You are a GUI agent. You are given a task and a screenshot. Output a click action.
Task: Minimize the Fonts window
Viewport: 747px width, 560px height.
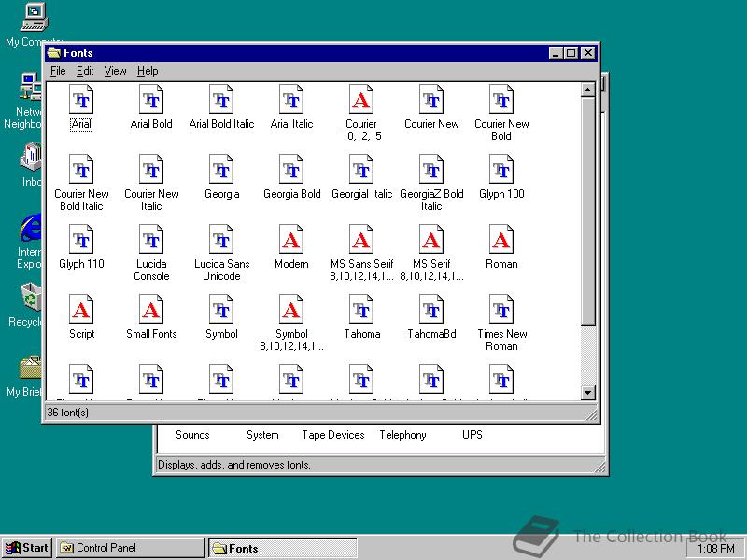556,53
